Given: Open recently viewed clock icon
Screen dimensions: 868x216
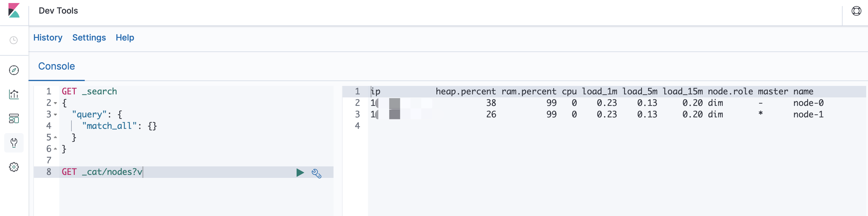Looking at the screenshot, I should (x=14, y=41).
